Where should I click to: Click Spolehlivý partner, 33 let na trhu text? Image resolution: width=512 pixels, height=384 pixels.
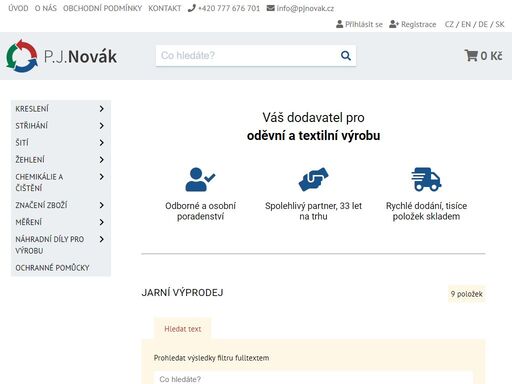point(313,211)
